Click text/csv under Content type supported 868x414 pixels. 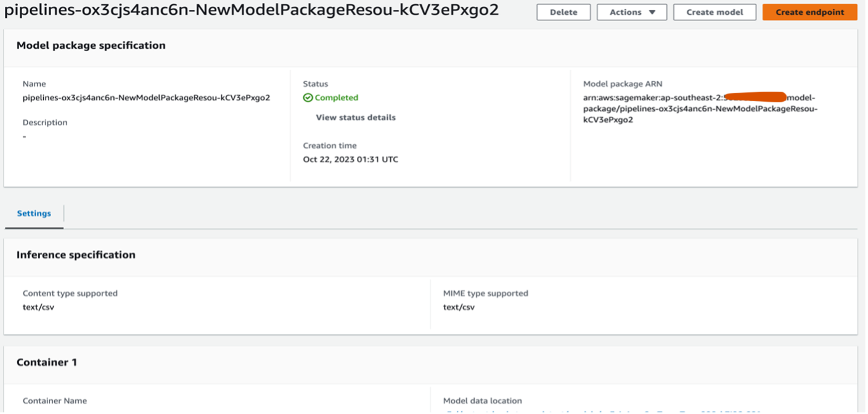click(x=38, y=307)
